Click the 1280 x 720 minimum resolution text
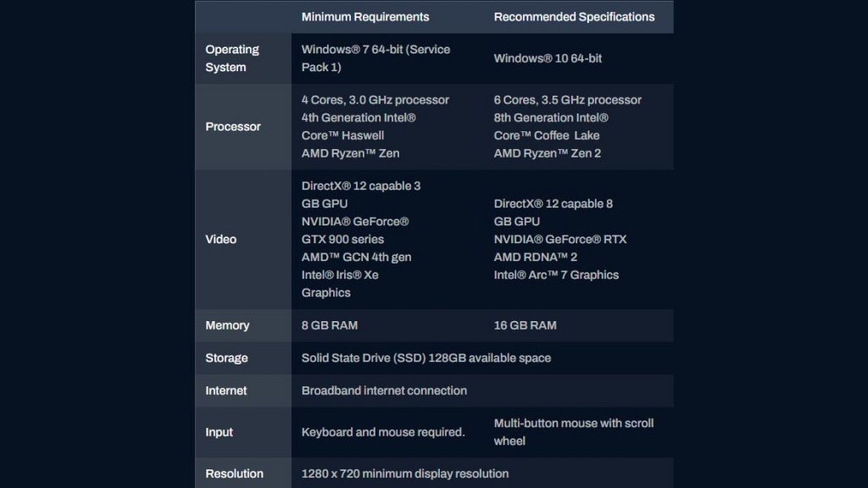868x488 pixels. point(405,474)
